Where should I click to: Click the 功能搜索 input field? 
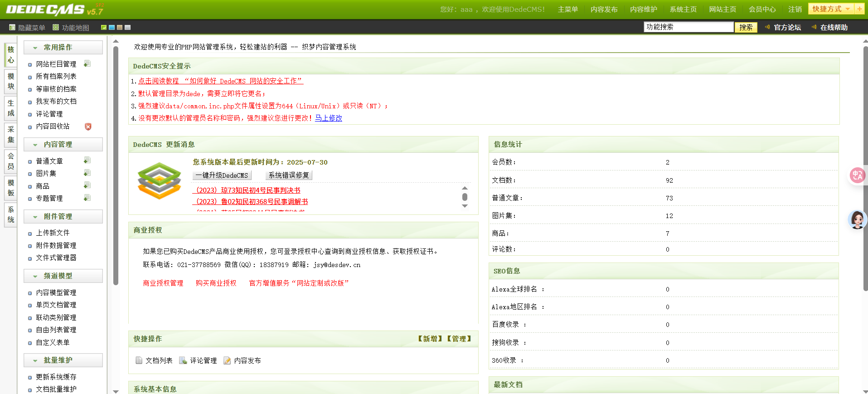(688, 27)
